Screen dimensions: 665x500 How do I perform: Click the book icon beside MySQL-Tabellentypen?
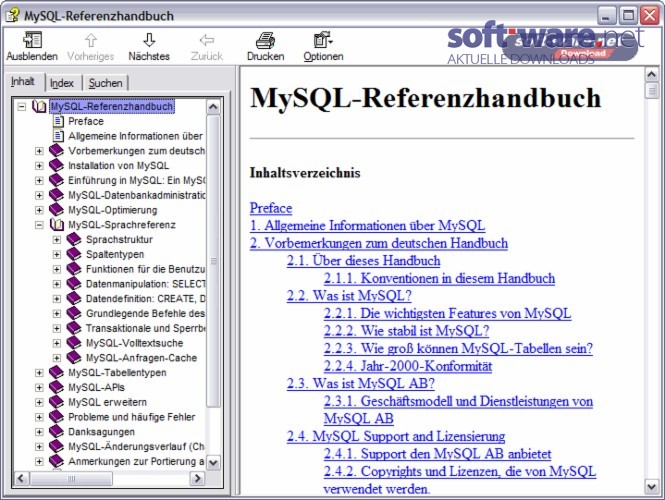[x=56, y=373]
